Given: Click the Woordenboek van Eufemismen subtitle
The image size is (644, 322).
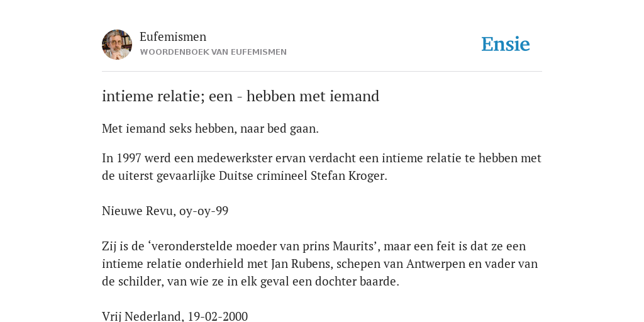Looking at the screenshot, I should [213, 52].
